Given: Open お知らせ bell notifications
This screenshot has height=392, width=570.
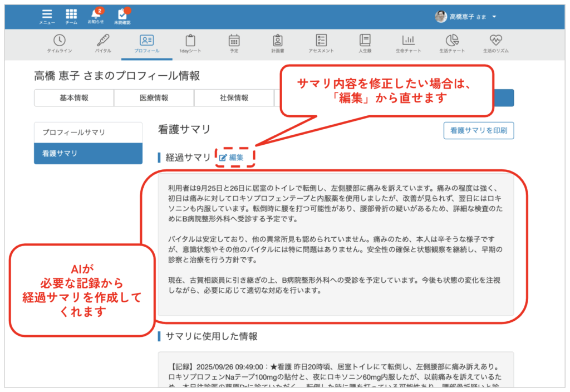Looking at the screenshot, I should coord(96,16).
